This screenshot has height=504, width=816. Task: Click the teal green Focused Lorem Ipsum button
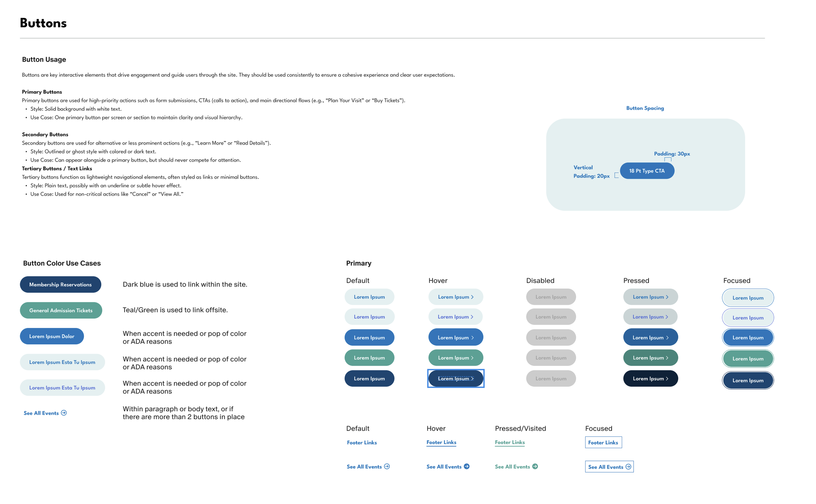click(x=748, y=359)
